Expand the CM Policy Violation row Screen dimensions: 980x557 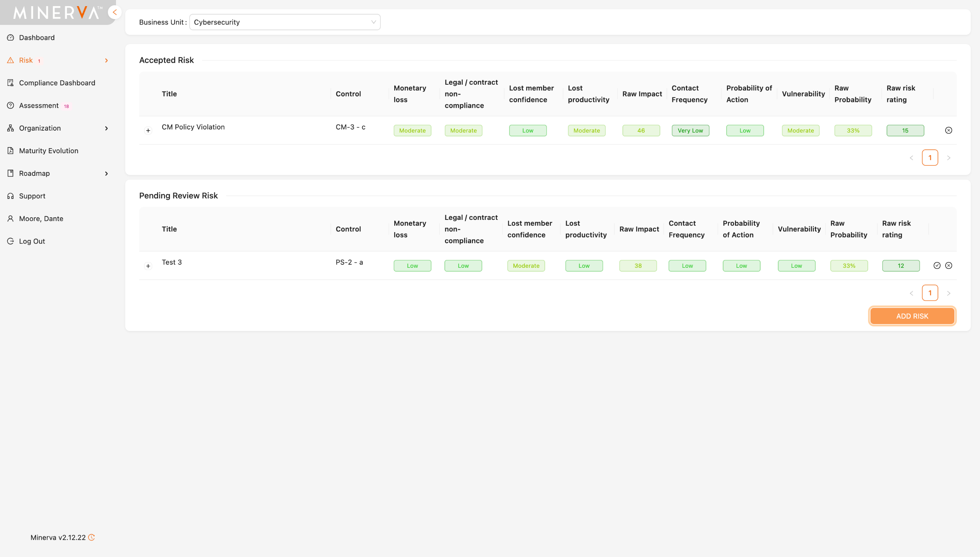tap(148, 131)
